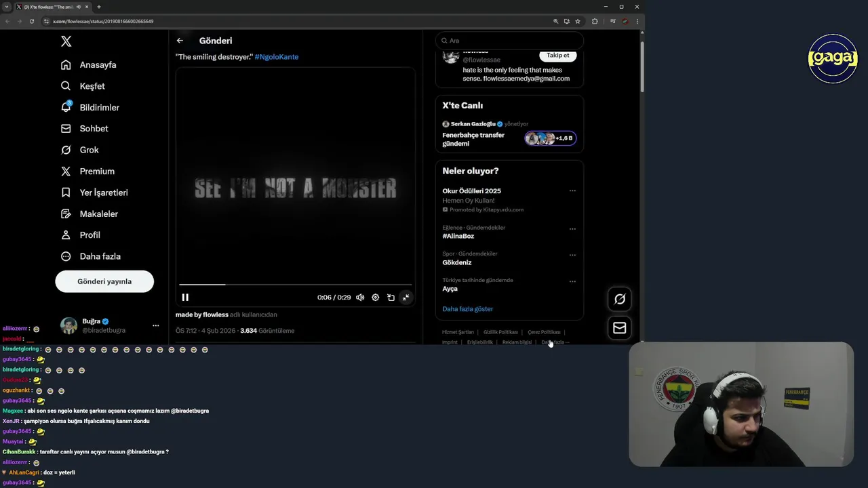Bookmark page with star icon
Image resolution: width=868 pixels, height=488 pixels.
578,21
